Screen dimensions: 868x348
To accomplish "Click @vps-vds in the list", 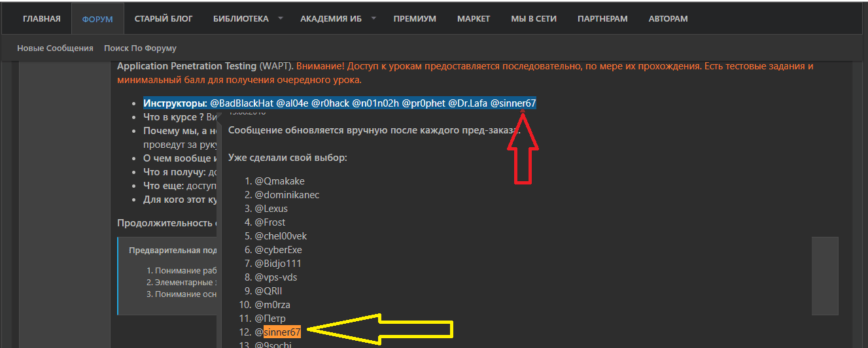I will [275, 277].
